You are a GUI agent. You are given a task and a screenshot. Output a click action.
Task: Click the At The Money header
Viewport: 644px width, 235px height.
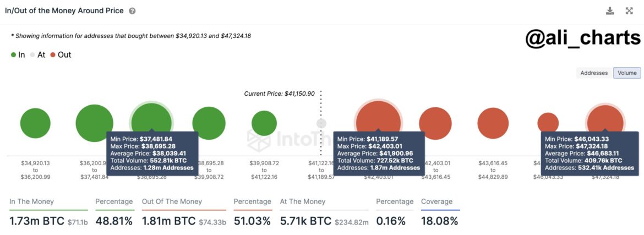303,201
